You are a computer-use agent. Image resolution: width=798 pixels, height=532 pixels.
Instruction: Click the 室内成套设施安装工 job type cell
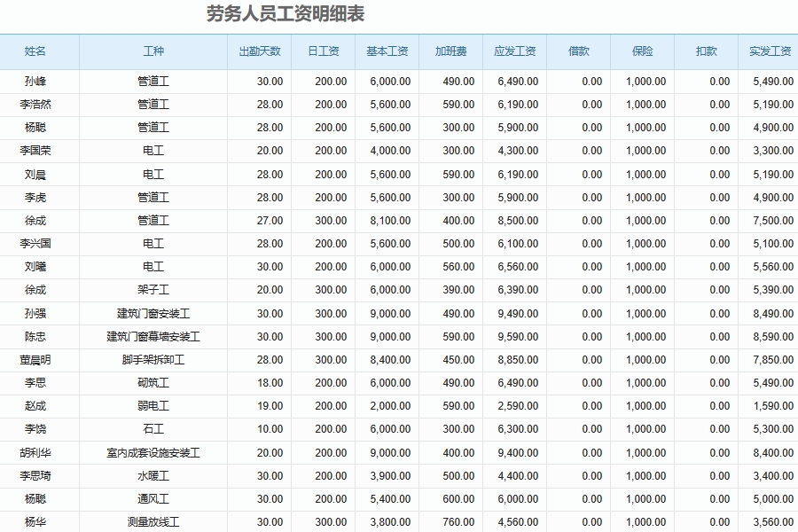point(153,452)
